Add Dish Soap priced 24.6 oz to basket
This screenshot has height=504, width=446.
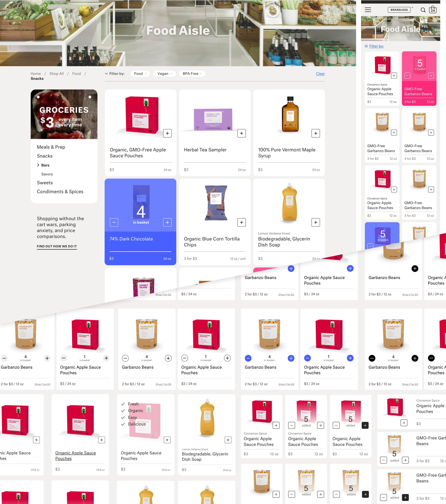tap(228, 440)
